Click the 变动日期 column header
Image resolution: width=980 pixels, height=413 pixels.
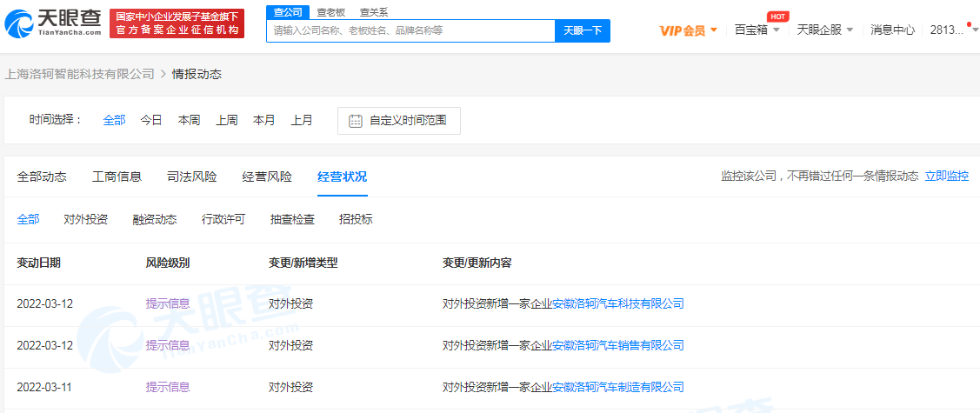[x=39, y=263]
